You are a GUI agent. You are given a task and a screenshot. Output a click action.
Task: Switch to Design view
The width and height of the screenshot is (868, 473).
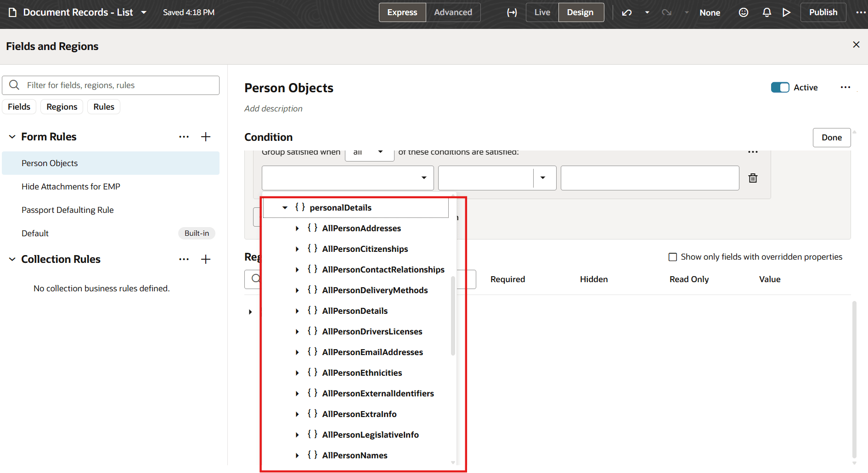point(580,12)
